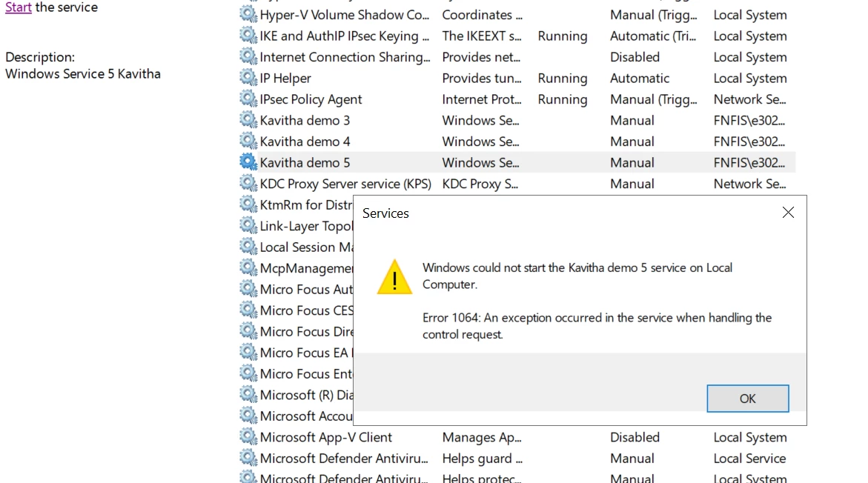Image resolution: width=868 pixels, height=483 pixels.
Task: Select KDC Proxy Server service (KPS) name
Action: click(345, 184)
